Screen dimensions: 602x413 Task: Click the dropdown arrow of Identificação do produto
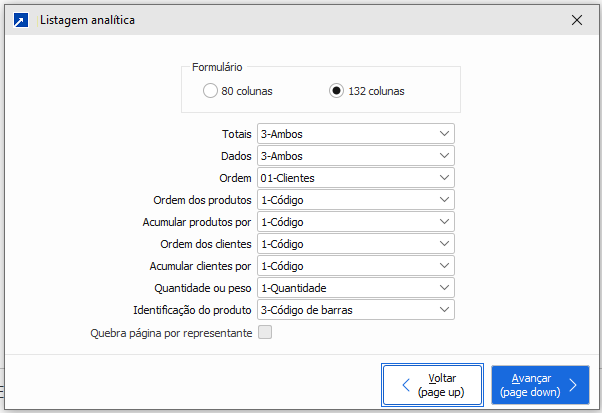tap(444, 310)
